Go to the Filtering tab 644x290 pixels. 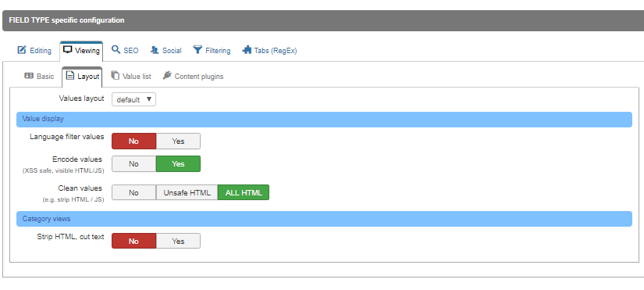[x=212, y=51]
